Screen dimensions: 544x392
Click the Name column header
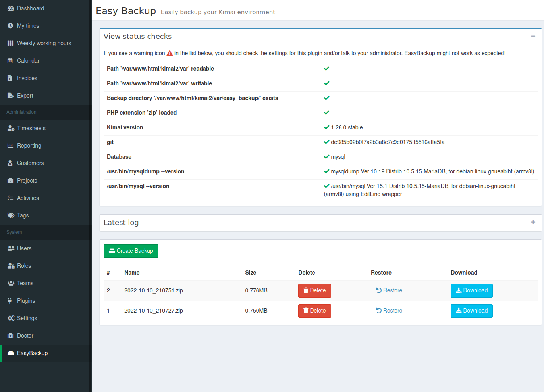[132, 273]
